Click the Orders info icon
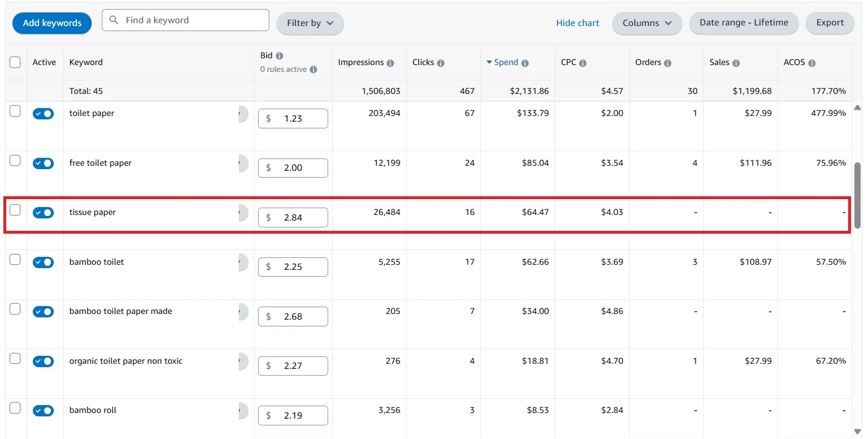Image resolution: width=868 pixels, height=439 pixels. click(x=668, y=63)
